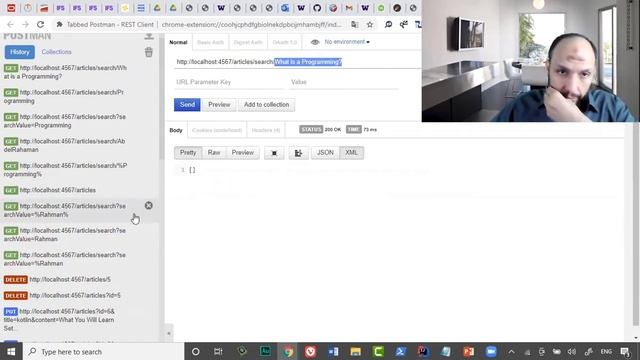Viewport: 640px width, 360px height.
Task: Click the URL Parameter Key field
Action: point(229,82)
